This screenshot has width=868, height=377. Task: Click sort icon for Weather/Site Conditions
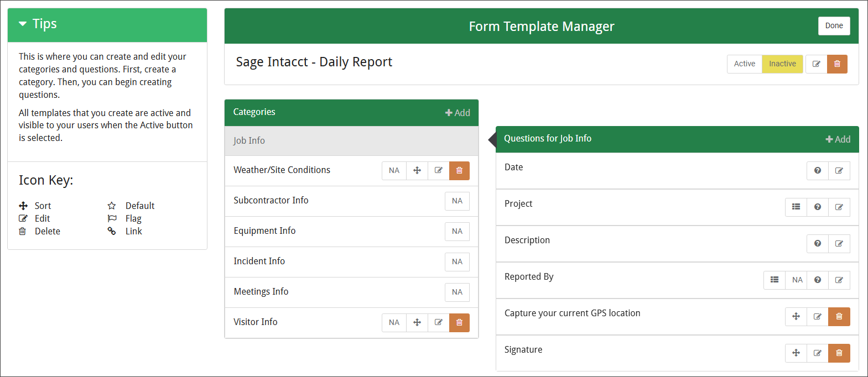pyautogui.click(x=417, y=171)
